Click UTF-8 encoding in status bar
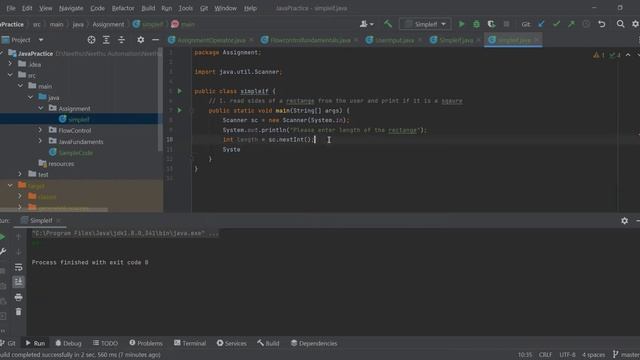The image size is (640, 360). pos(567,355)
